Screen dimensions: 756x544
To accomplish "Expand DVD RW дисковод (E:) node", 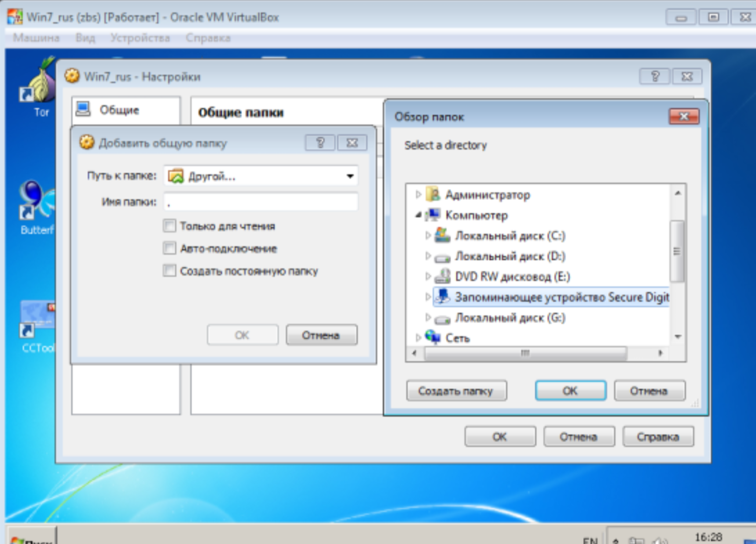I will click(428, 276).
